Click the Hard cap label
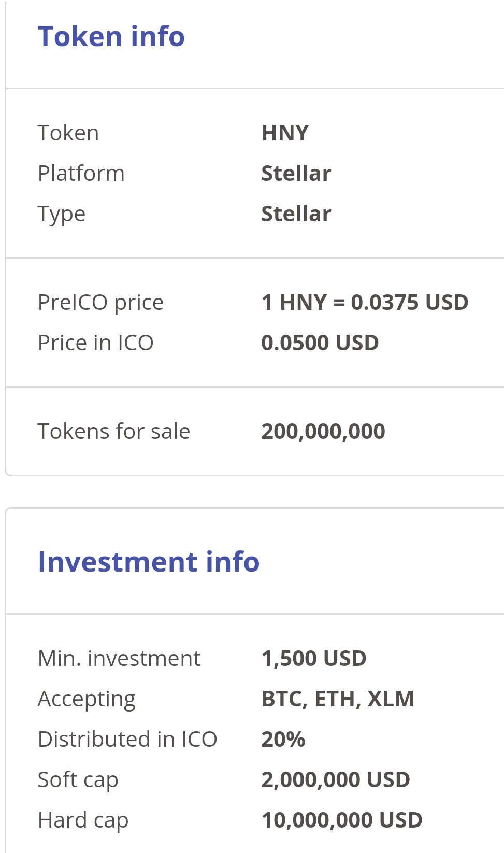 point(83,820)
